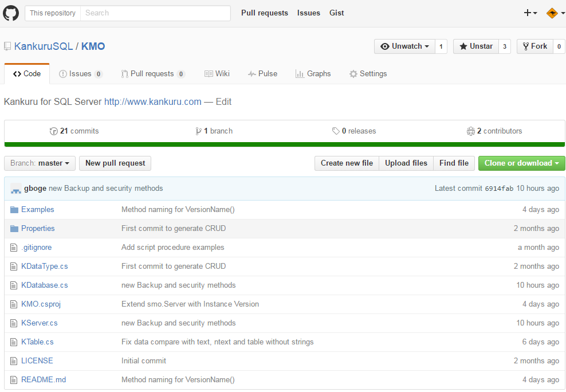Click the bar chart icon on Graphs tab
Image resolution: width=566 pixels, height=392 pixels.
[x=300, y=74]
